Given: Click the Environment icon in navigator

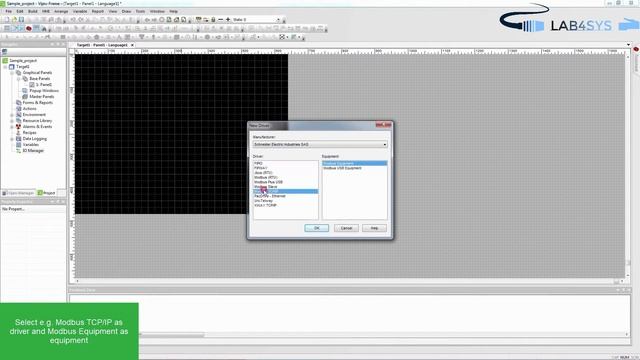Looking at the screenshot, I should tap(18, 115).
